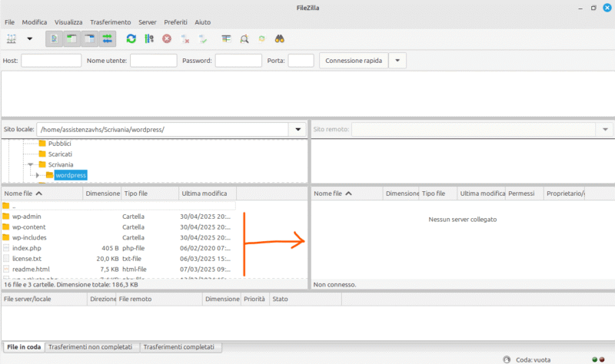Viewport: 615px width, 364px height.
Task: Toggle the transfer queue display
Action: [107, 39]
